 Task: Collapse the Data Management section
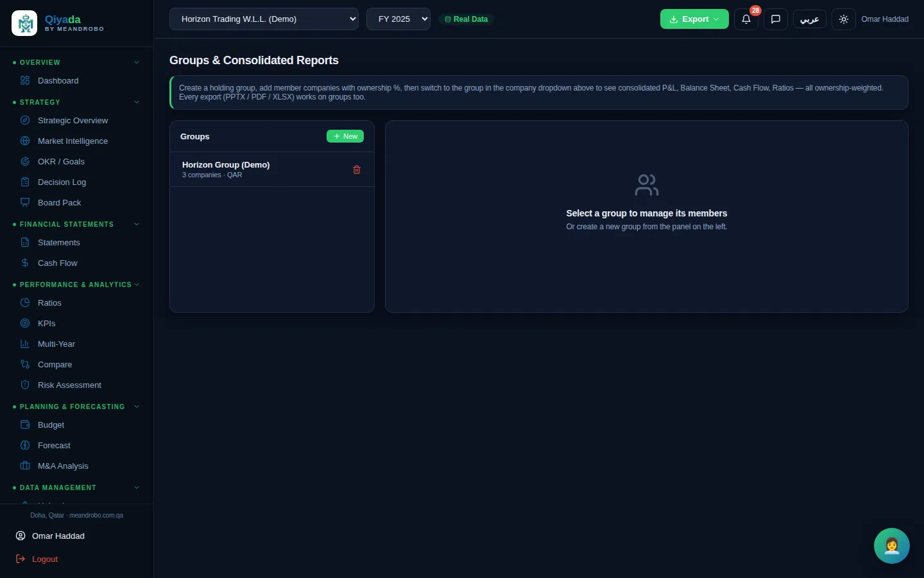point(76,487)
